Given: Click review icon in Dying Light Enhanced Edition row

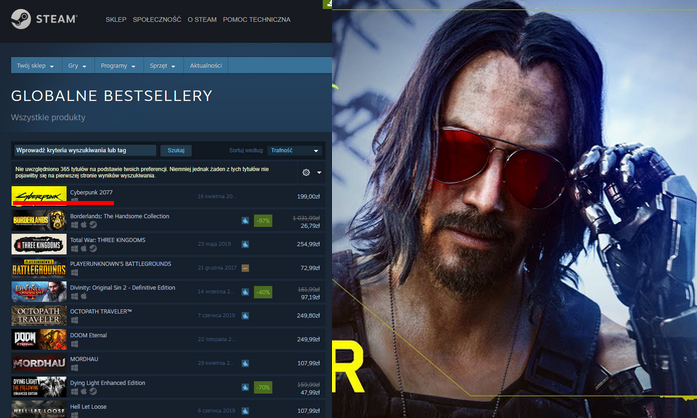Looking at the screenshot, I should (245, 387).
